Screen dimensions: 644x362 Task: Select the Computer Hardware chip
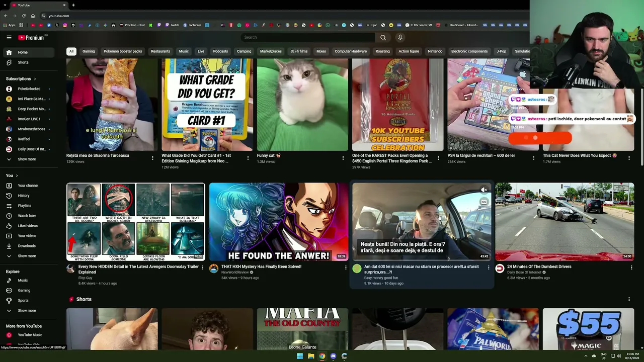[x=351, y=51]
